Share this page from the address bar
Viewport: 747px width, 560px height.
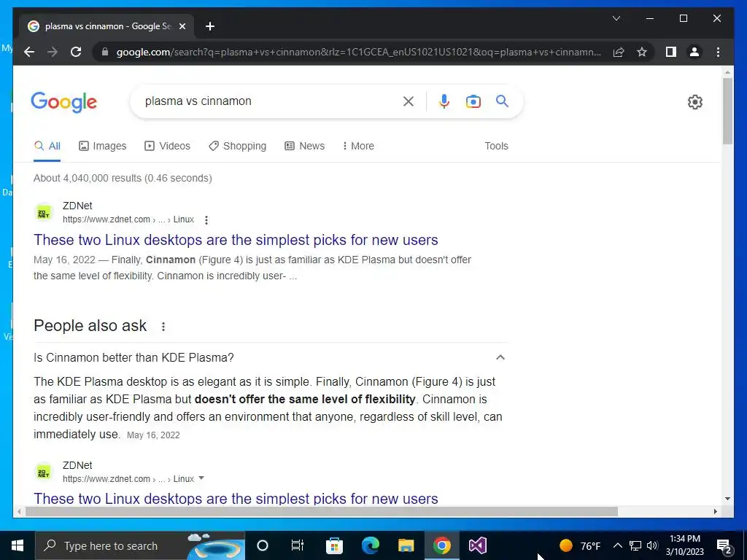pyautogui.click(x=619, y=52)
